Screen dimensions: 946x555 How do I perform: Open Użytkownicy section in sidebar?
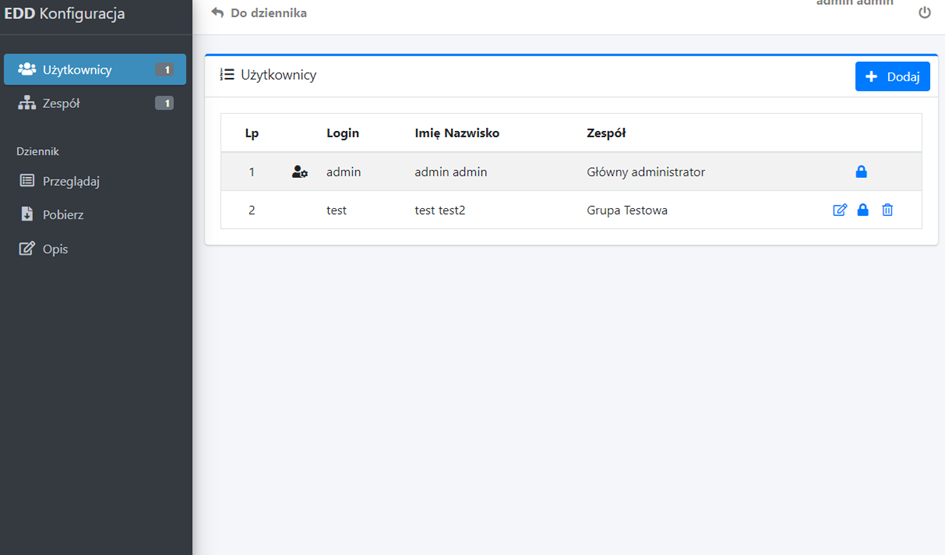click(x=77, y=70)
